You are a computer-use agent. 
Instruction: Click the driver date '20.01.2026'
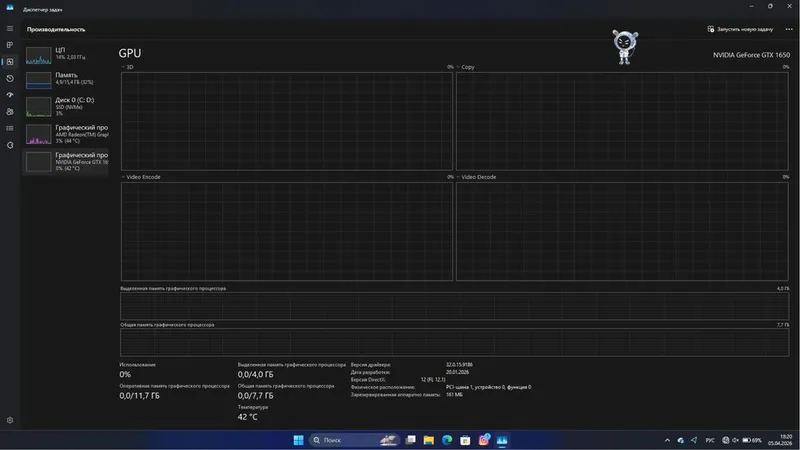click(457, 372)
